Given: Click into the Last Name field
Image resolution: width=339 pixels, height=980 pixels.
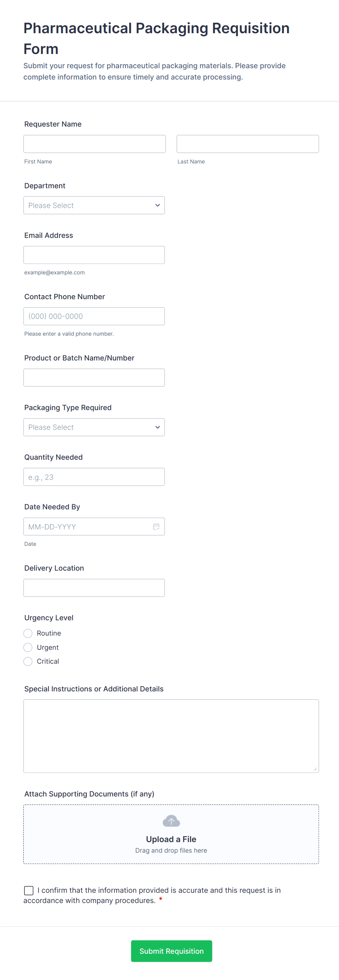Looking at the screenshot, I should click(x=248, y=144).
